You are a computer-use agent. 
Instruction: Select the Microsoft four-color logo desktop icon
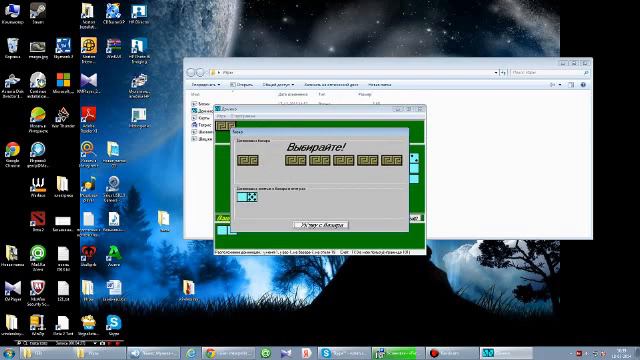[63, 83]
